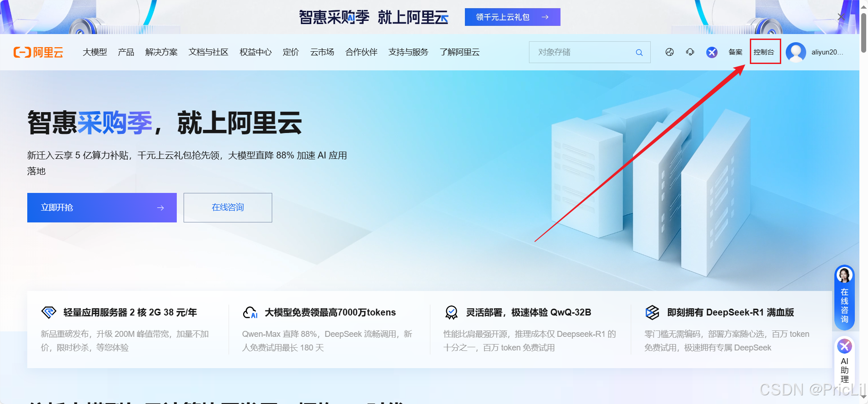
Task: Open the globe/region icon in header
Action: (669, 52)
